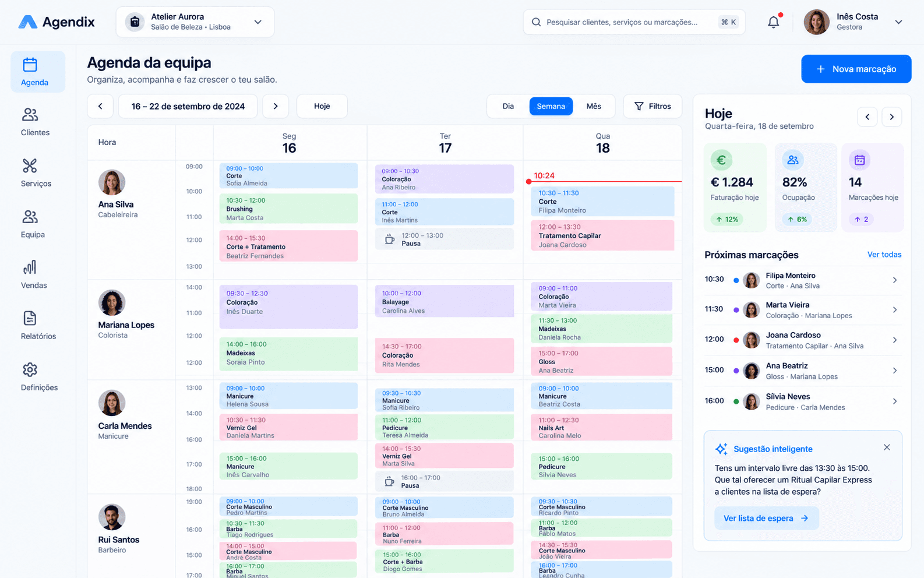Viewport: 924px width, 578px height.
Task: Go to the previous week
Action: tap(100, 106)
